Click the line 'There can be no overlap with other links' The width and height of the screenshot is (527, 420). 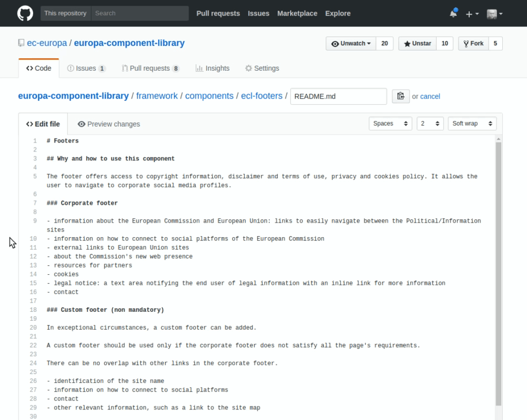click(x=162, y=363)
